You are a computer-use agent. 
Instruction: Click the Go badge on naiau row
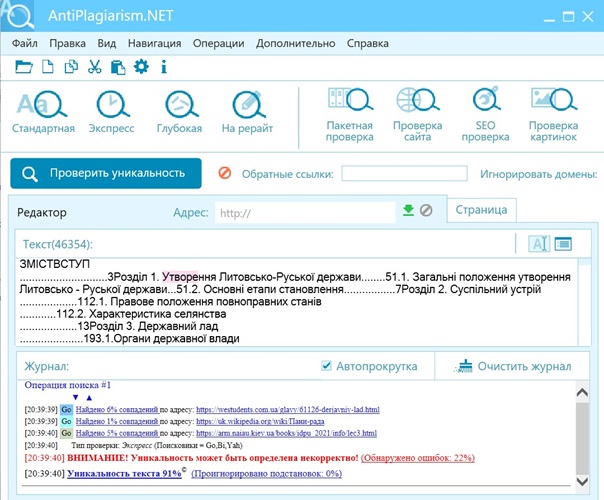66,433
